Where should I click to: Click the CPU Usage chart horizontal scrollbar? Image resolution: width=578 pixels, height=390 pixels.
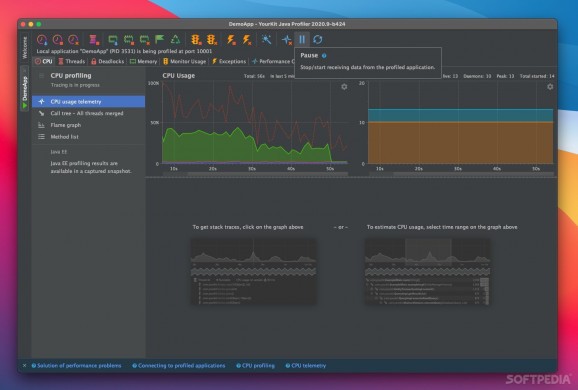255,174
